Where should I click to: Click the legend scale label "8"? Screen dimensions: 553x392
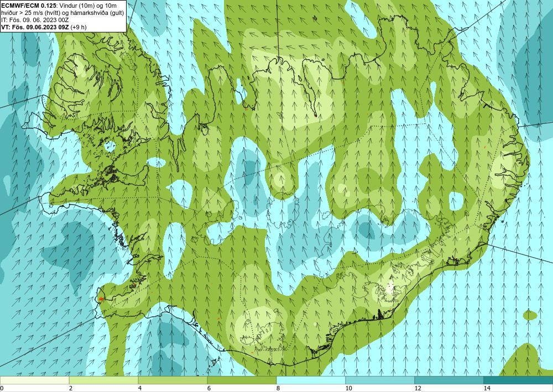(x=278, y=388)
